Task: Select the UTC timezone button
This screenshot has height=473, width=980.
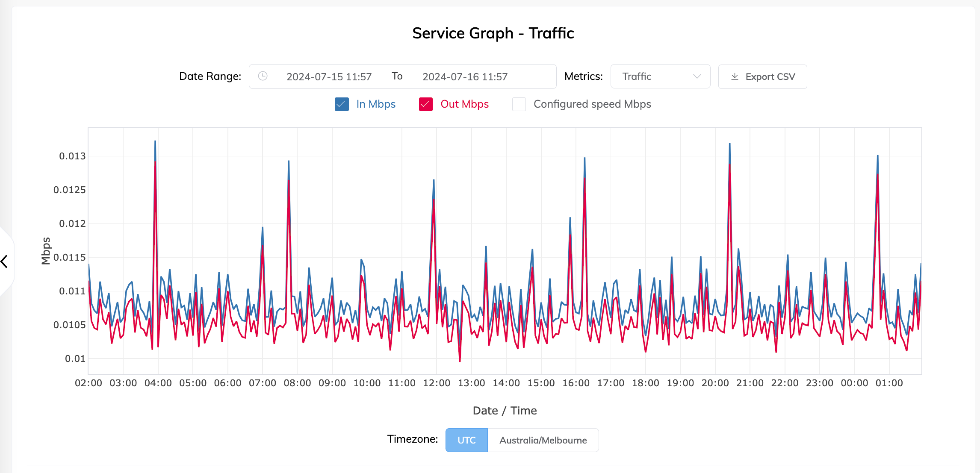Action: 466,440
